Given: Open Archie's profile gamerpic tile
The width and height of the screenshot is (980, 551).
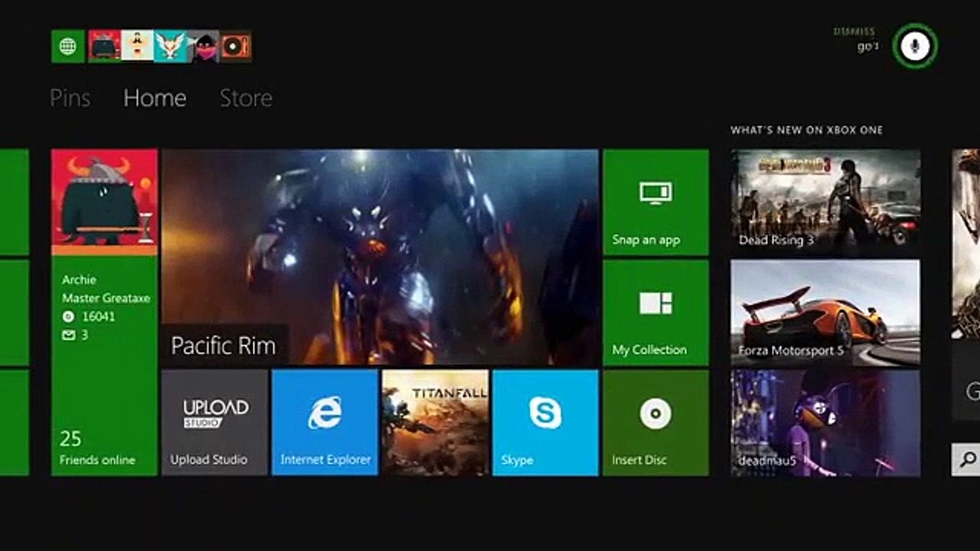Looking at the screenshot, I should (105, 202).
